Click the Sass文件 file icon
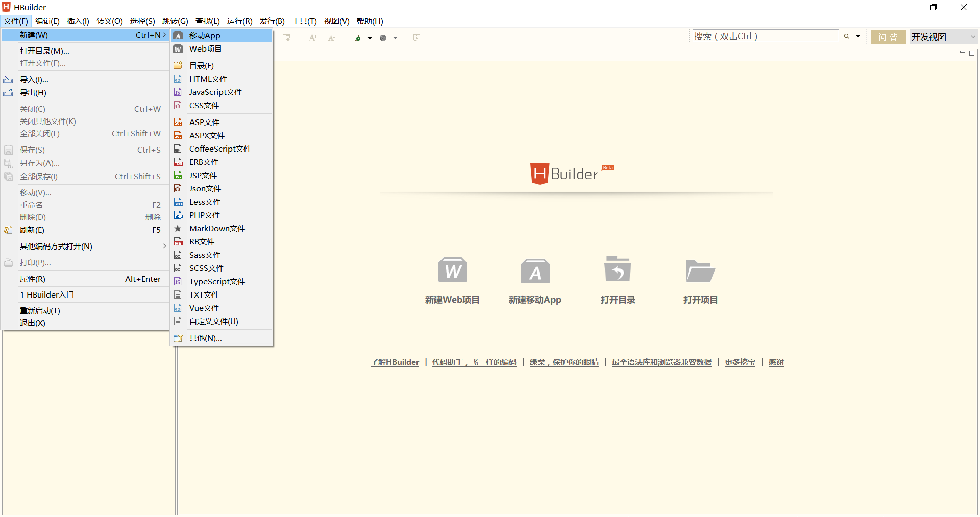This screenshot has height=517, width=980. tap(178, 255)
